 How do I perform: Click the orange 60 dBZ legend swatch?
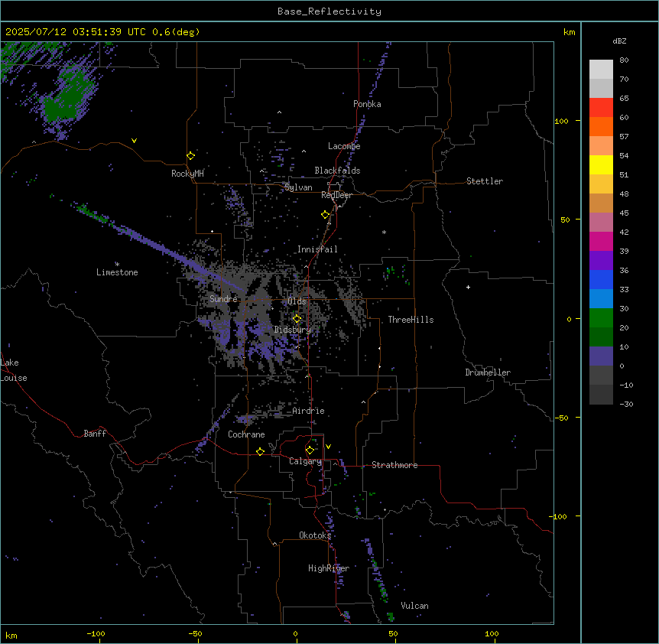click(601, 126)
